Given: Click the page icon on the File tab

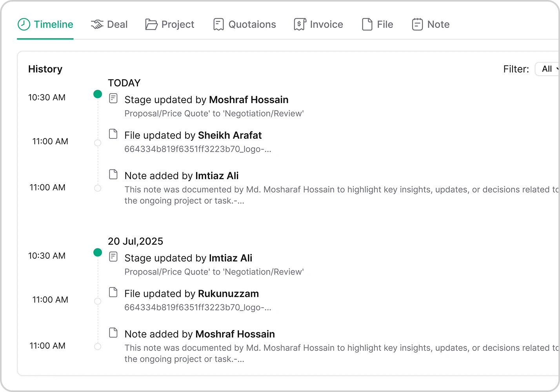Looking at the screenshot, I should 367,24.
